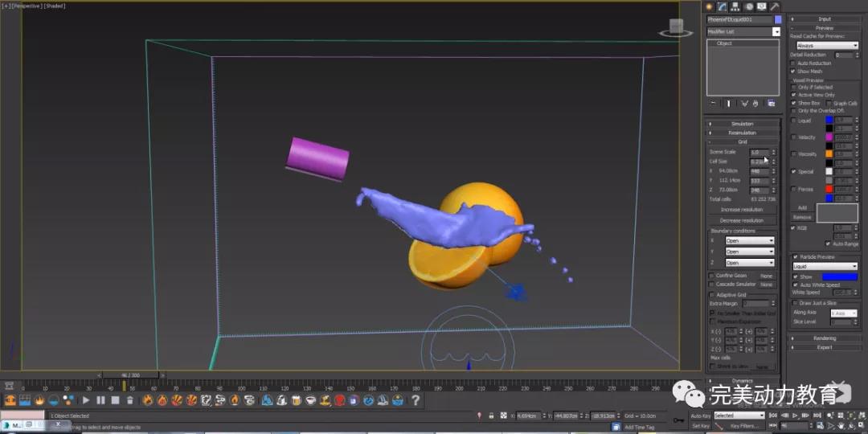Open help via the question mark icon
The width and height of the screenshot is (868, 434).
[x=416, y=400]
